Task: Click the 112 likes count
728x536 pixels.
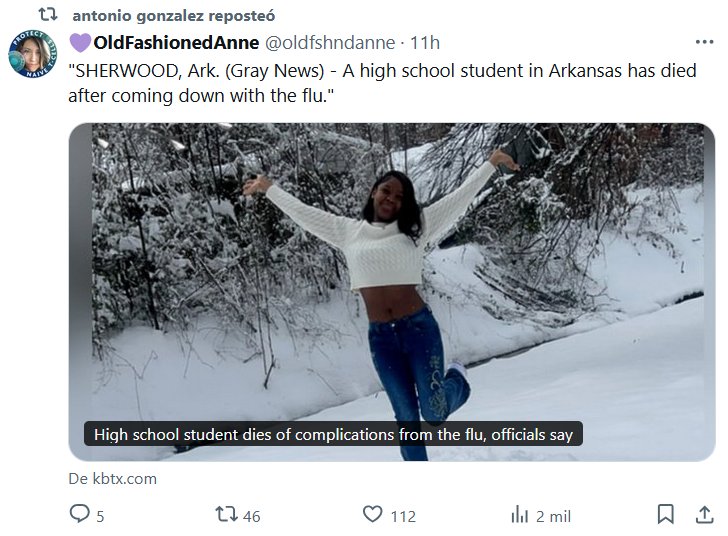Action: (x=402, y=516)
